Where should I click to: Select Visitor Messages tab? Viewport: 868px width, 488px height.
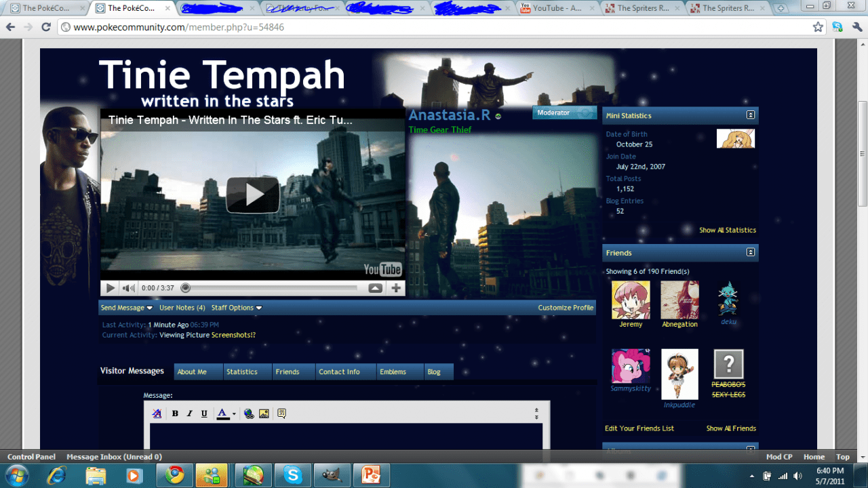point(132,371)
